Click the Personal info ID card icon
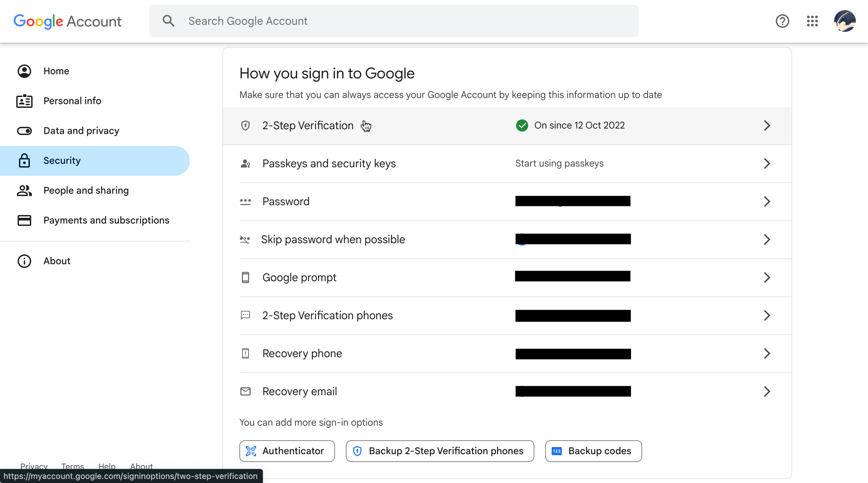The image size is (868, 483). 24,101
